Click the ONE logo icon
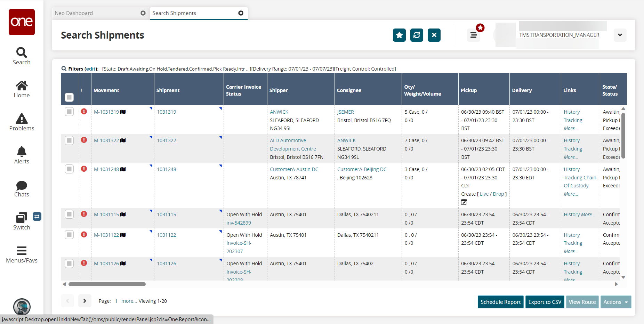Viewport: 644px width, 324px height. pos(22,22)
